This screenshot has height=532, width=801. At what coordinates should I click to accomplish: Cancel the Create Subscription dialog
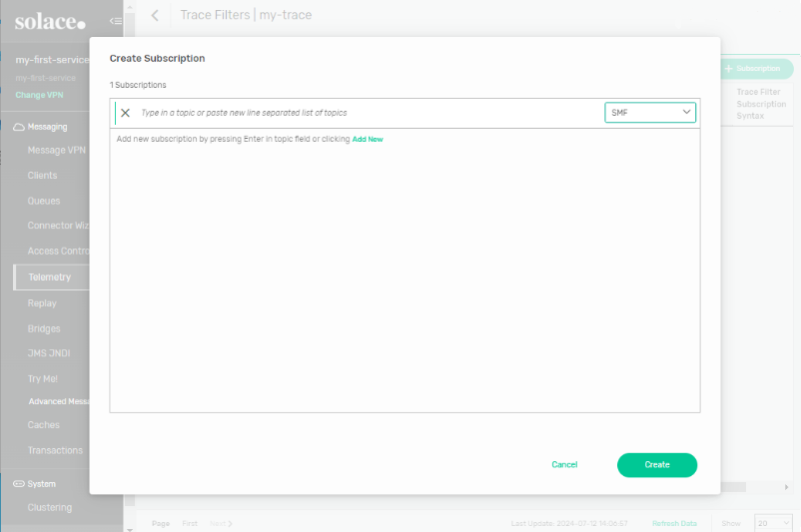pos(564,465)
